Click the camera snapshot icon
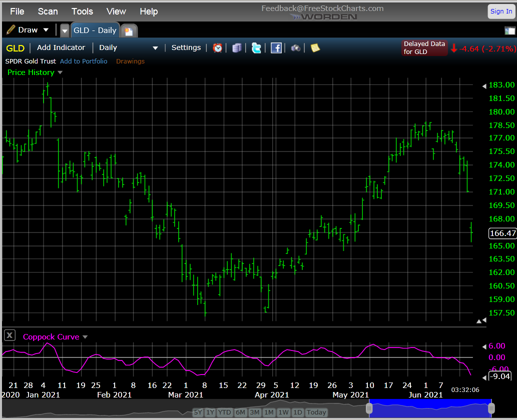 295,48
